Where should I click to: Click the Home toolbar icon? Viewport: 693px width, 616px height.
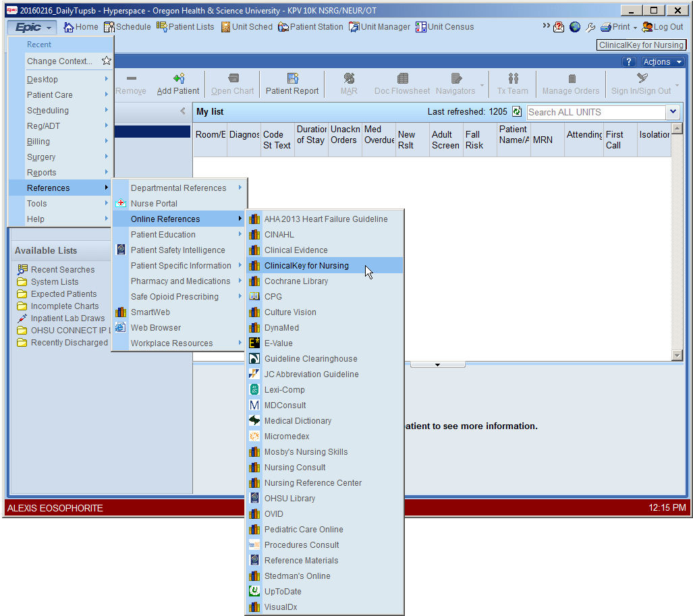click(81, 27)
